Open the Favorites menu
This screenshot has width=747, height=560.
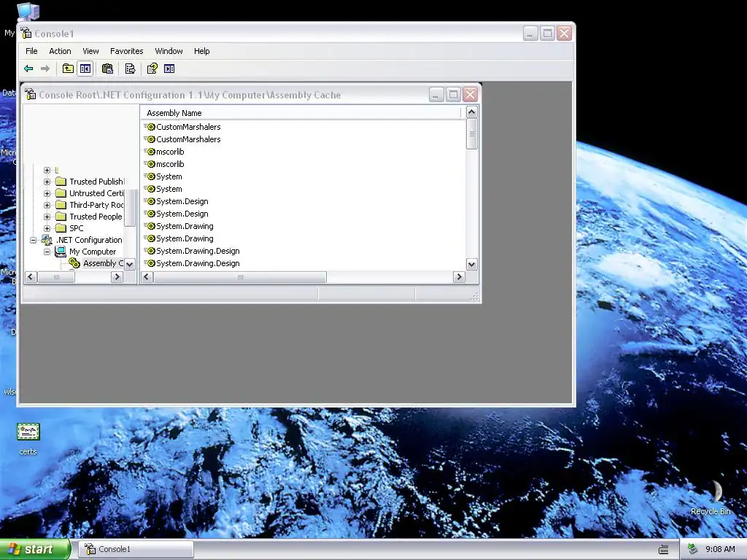127,51
